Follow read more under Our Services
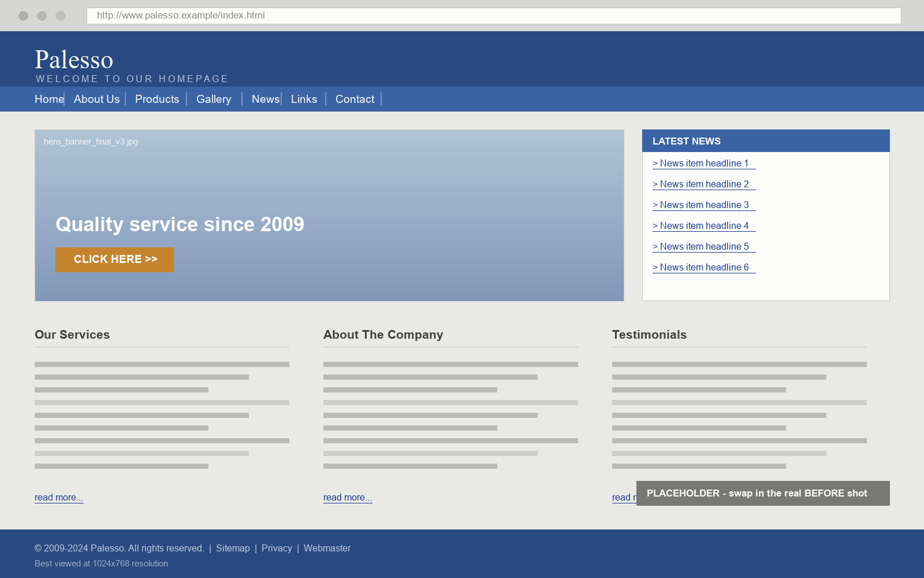The width and height of the screenshot is (924, 578). coord(59,498)
